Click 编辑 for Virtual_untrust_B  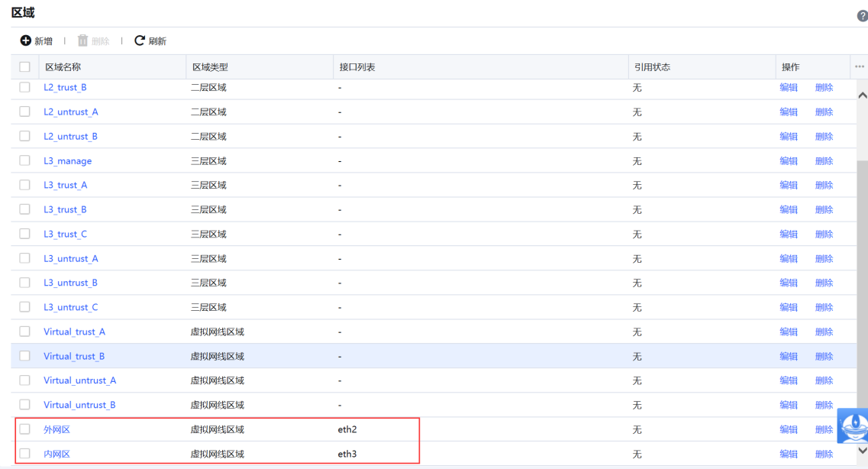[x=788, y=405]
